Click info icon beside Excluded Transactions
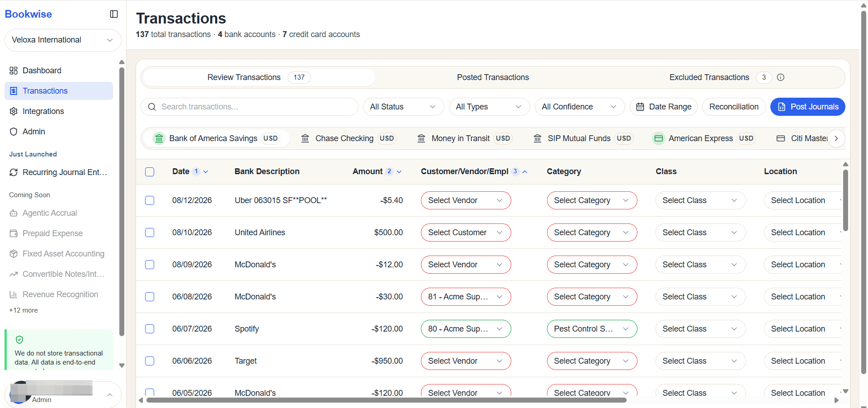 tap(781, 77)
